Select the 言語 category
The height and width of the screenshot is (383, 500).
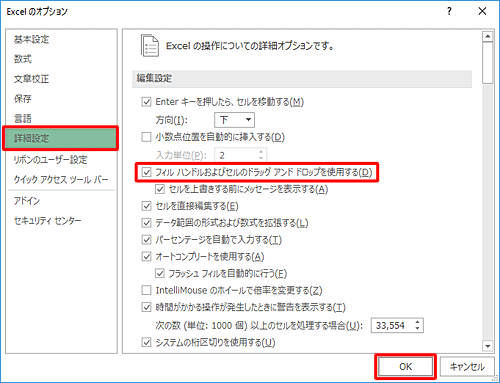(23, 118)
